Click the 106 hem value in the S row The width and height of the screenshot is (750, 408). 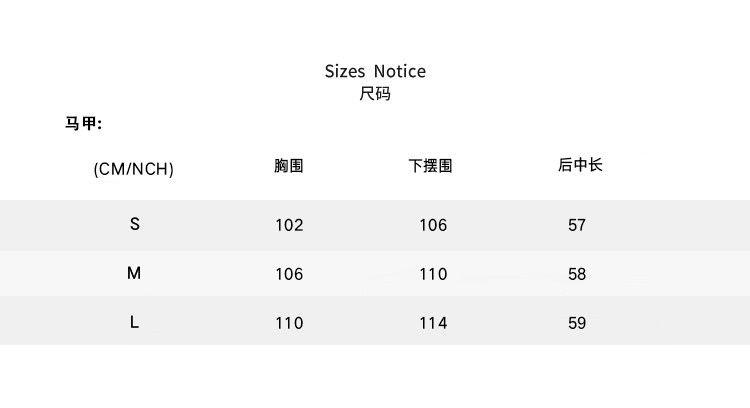click(433, 225)
